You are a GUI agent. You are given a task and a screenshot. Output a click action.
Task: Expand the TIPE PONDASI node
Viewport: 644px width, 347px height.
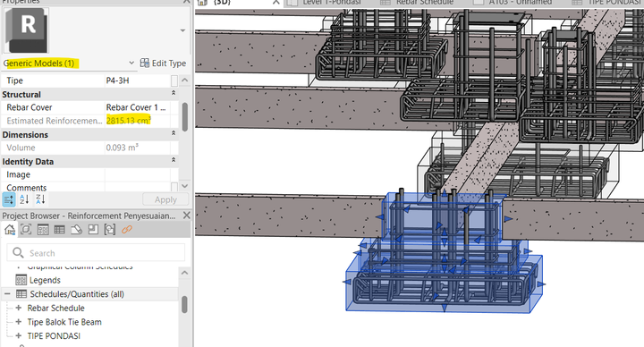tap(19, 336)
